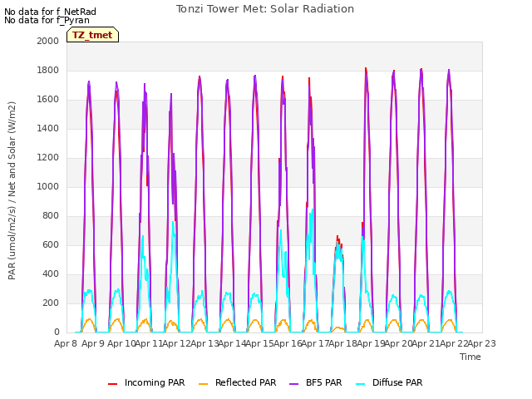Click the Apr 20 x-axis tick label
Image resolution: width=532 pixels, height=399 pixels.
coord(398,343)
